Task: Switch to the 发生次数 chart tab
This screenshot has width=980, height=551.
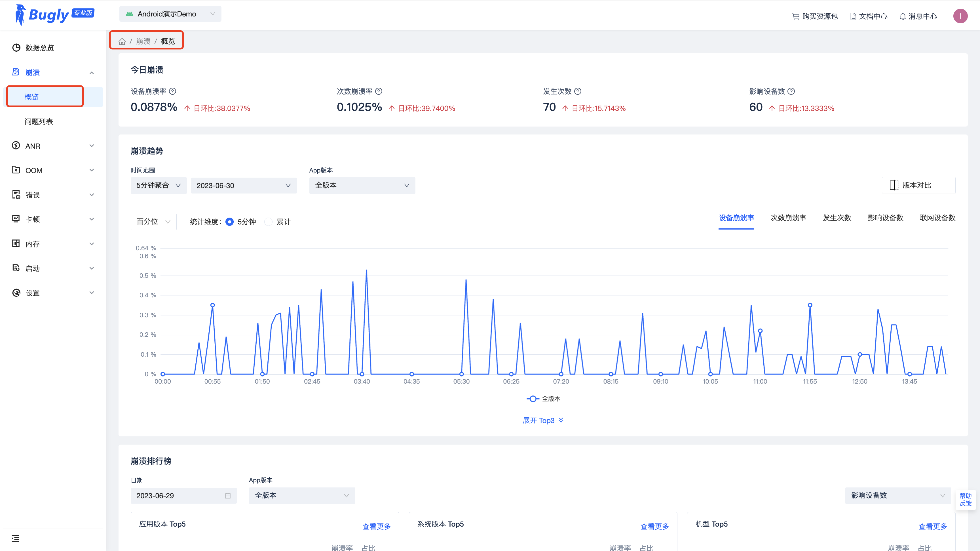Action: 837,218
